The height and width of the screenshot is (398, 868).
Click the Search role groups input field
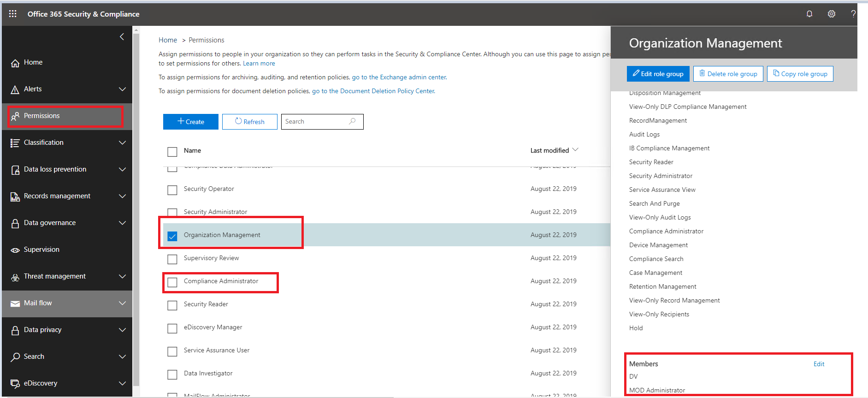[322, 122]
